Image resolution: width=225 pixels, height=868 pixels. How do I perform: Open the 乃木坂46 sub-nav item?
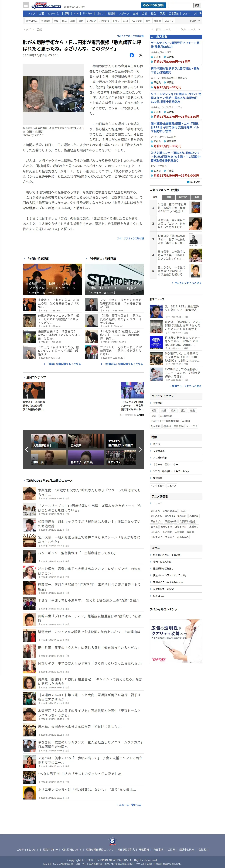click(104, 21)
